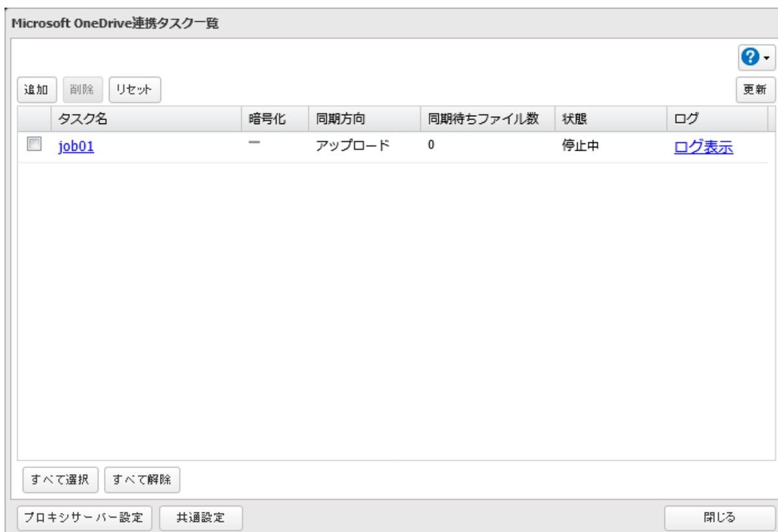
Task: Click the タスク名 column header
Action: point(147,119)
